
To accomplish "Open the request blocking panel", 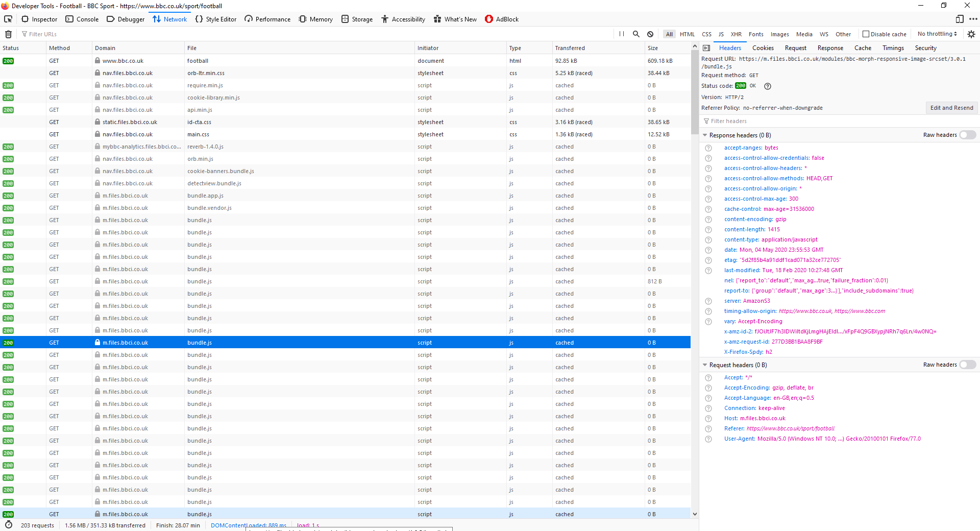I will [650, 34].
